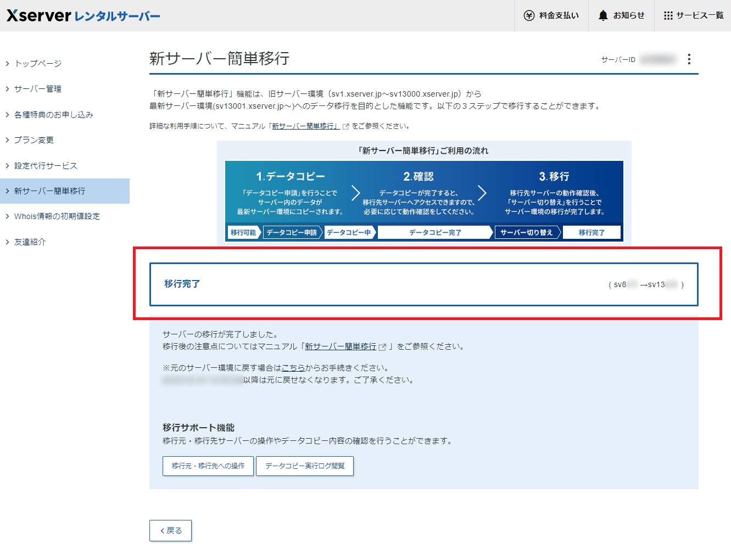The height and width of the screenshot is (560, 731).
Task: Click the 移行完了 status heading
Action: (x=182, y=284)
